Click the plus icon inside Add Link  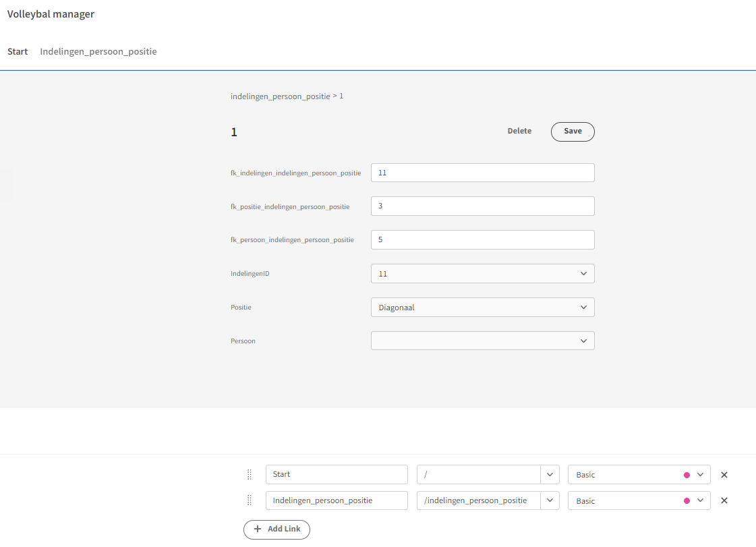point(258,529)
